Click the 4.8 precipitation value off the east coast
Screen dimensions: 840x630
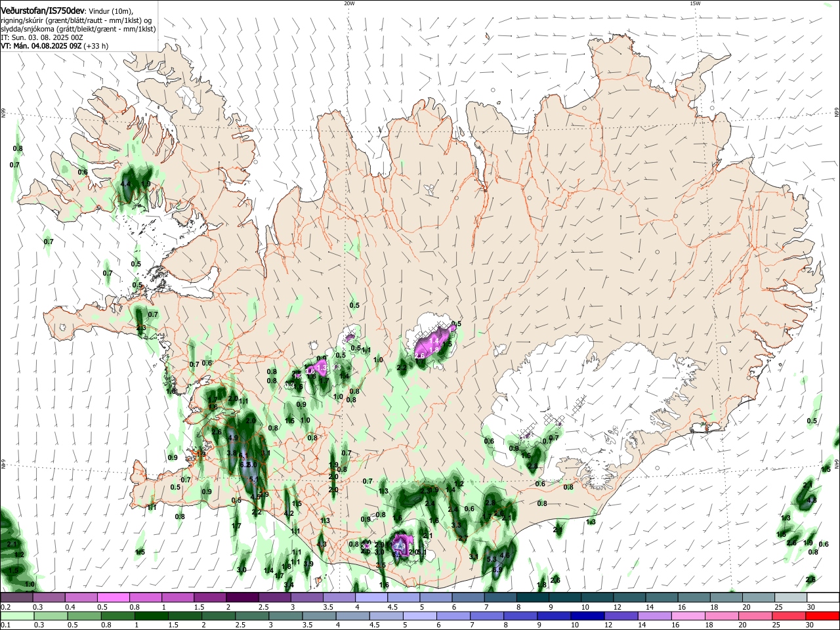click(812, 500)
